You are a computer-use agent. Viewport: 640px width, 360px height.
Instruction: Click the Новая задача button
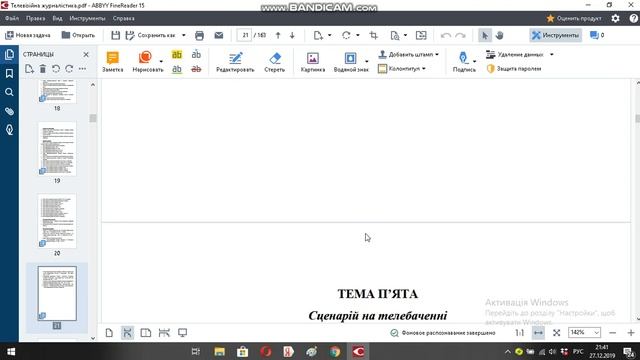click(x=27, y=35)
